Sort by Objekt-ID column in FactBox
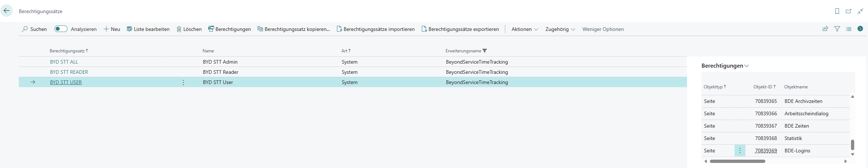The image size is (868, 168). pos(765,87)
